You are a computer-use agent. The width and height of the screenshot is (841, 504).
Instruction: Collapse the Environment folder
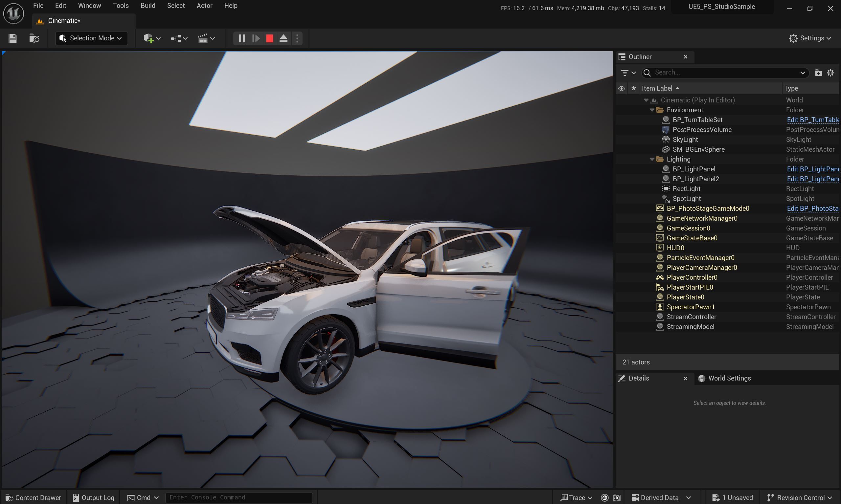651,110
